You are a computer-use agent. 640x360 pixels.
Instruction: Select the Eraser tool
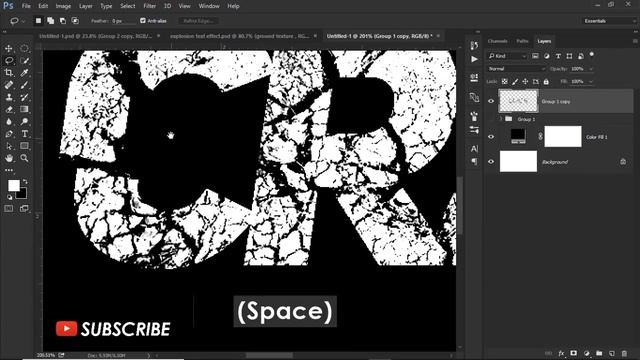(x=9, y=109)
